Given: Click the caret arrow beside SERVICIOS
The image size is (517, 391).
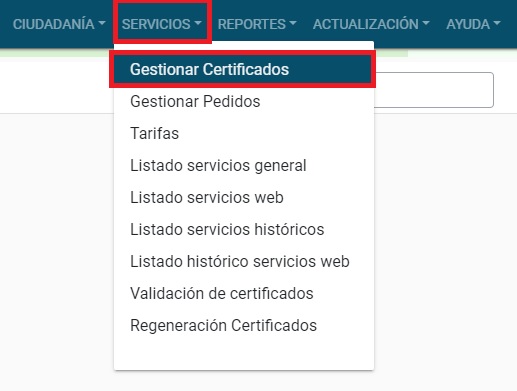Looking at the screenshot, I should click(x=198, y=23).
